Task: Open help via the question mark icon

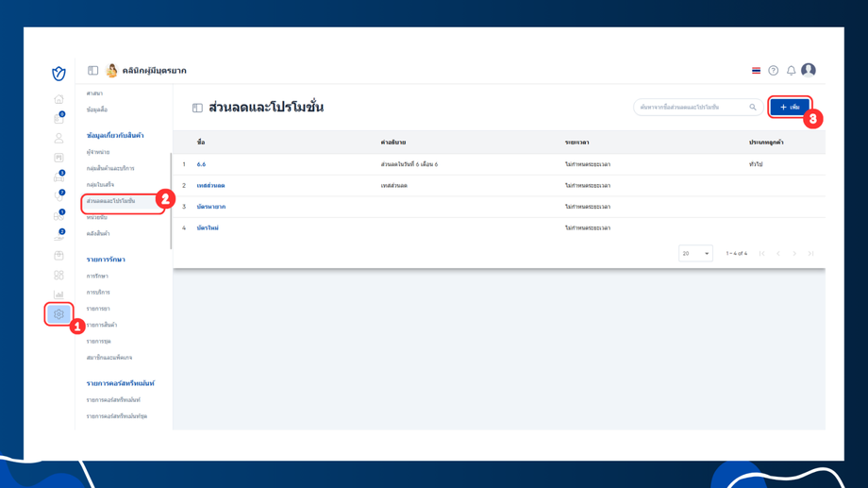Action: (774, 71)
